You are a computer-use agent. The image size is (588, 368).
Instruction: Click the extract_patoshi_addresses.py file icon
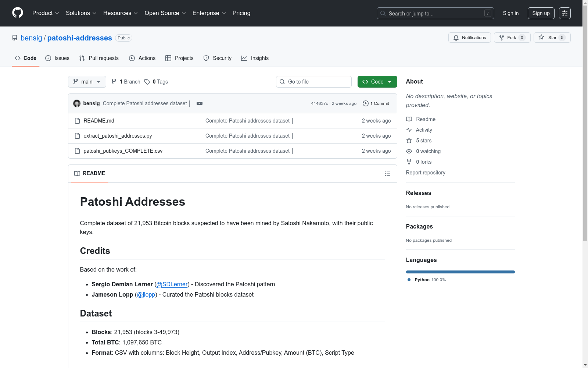coord(77,136)
